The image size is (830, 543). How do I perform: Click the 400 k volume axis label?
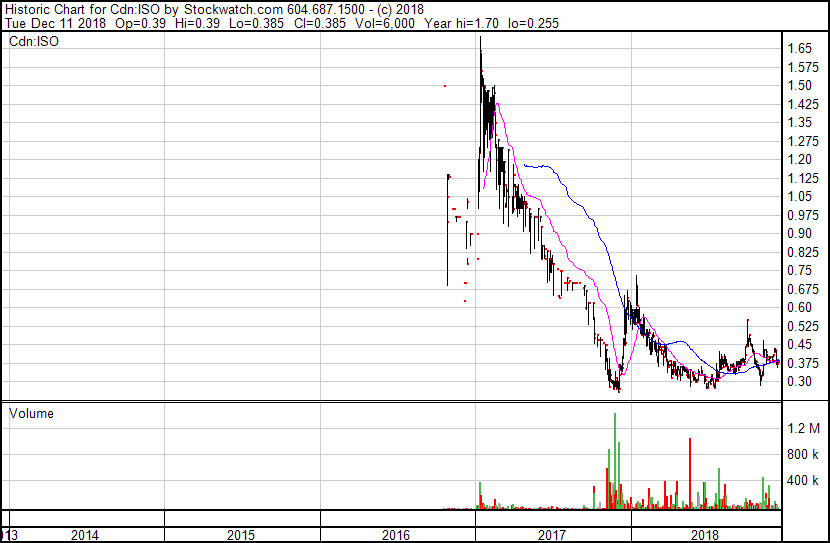click(x=804, y=480)
